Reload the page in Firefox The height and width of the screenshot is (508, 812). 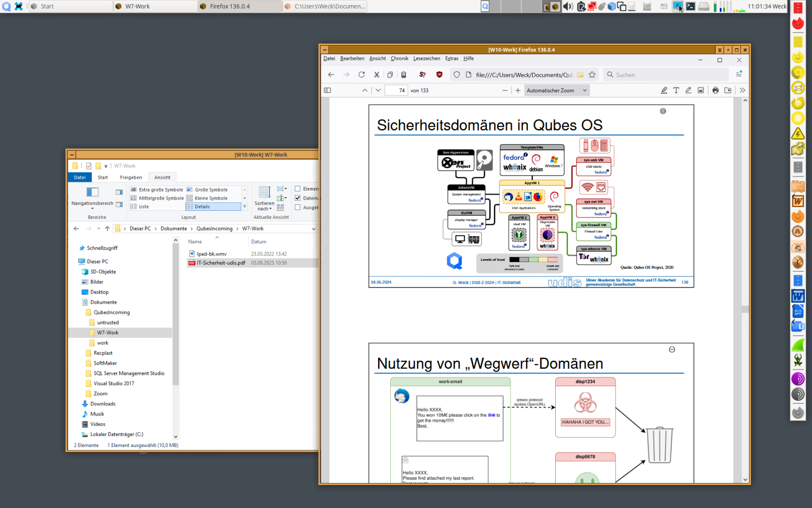click(x=361, y=75)
